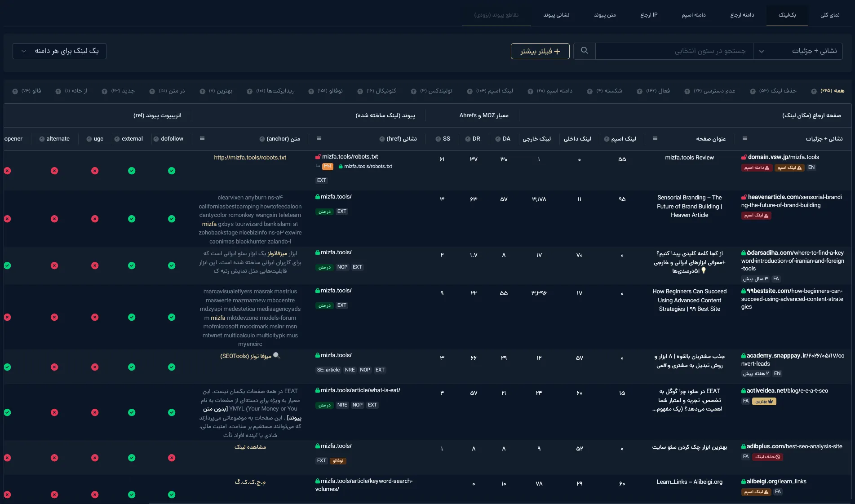855x504 pixels.
Task: Click the فیلتر بیشتر button
Action: click(540, 51)
